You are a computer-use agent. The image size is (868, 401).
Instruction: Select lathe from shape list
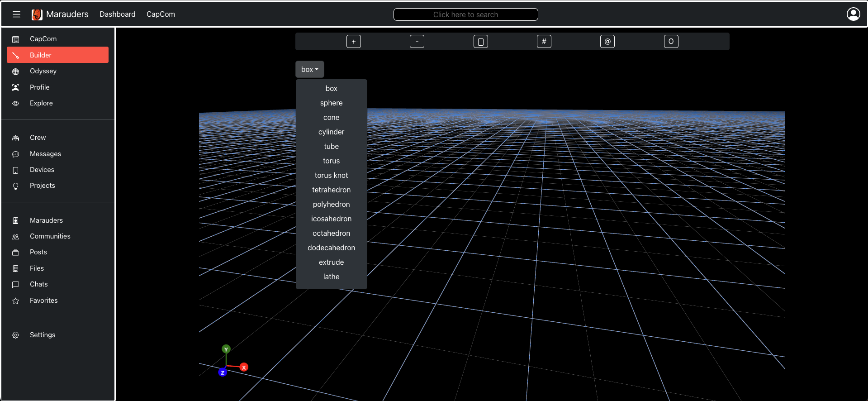[332, 277]
